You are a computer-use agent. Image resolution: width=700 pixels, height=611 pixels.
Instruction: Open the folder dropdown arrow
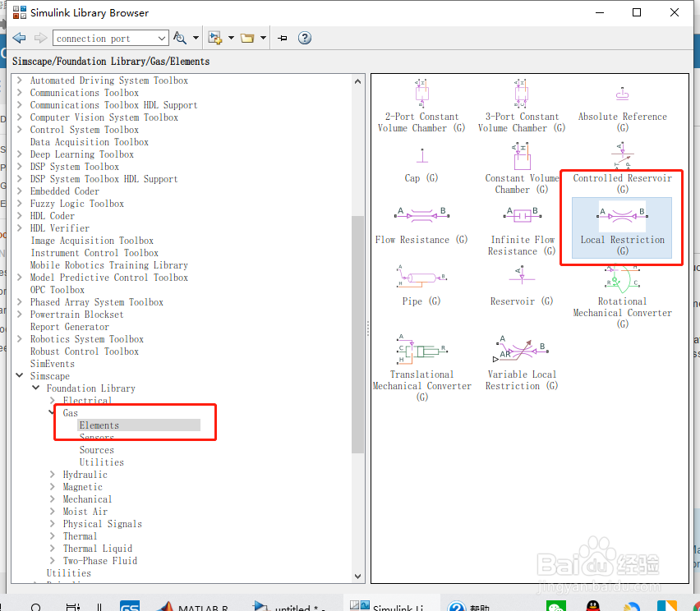[263, 38]
